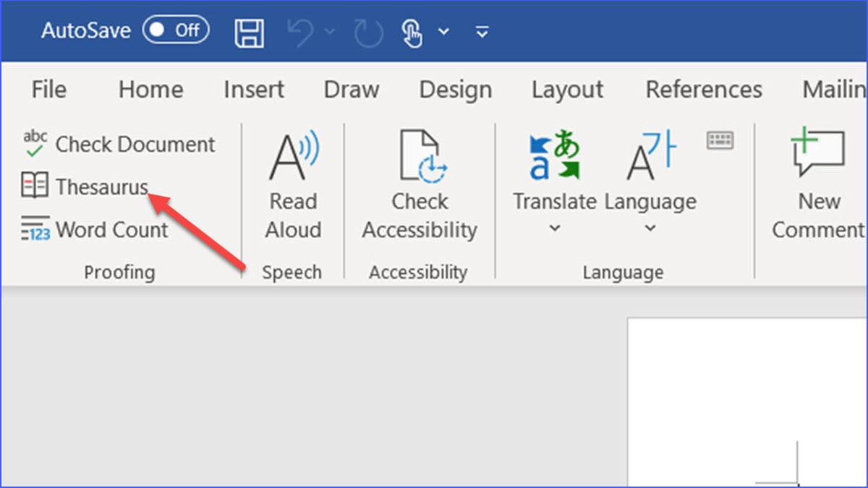Switch to the References tab
The width and height of the screenshot is (868, 488).
pos(703,89)
